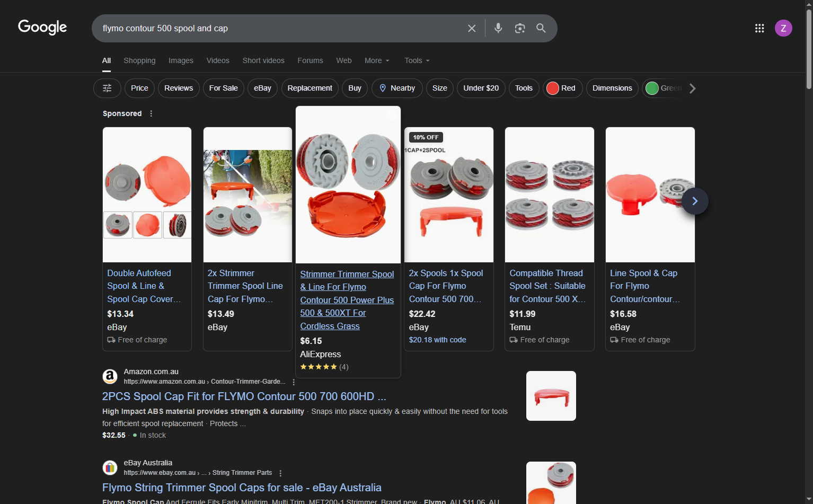Viewport: 813px width, 504px height.
Task: Open Flymo String Trimmer Spool Caps eBay link
Action: (x=242, y=488)
